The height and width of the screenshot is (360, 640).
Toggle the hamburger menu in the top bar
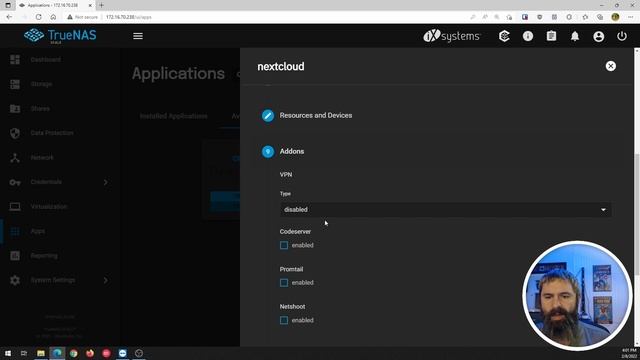click(138, 36)
